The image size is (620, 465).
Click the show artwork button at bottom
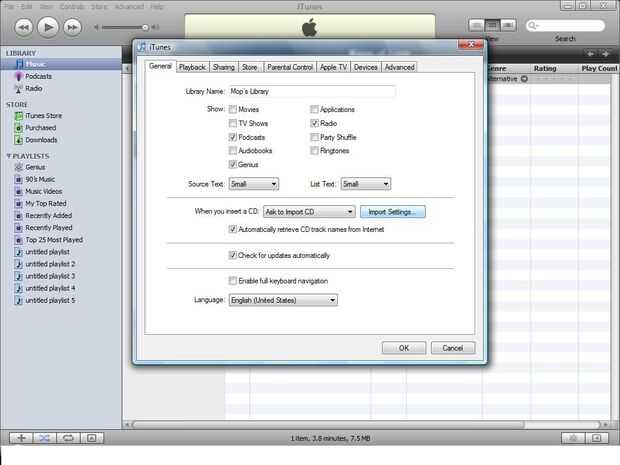tap(92, 438)
